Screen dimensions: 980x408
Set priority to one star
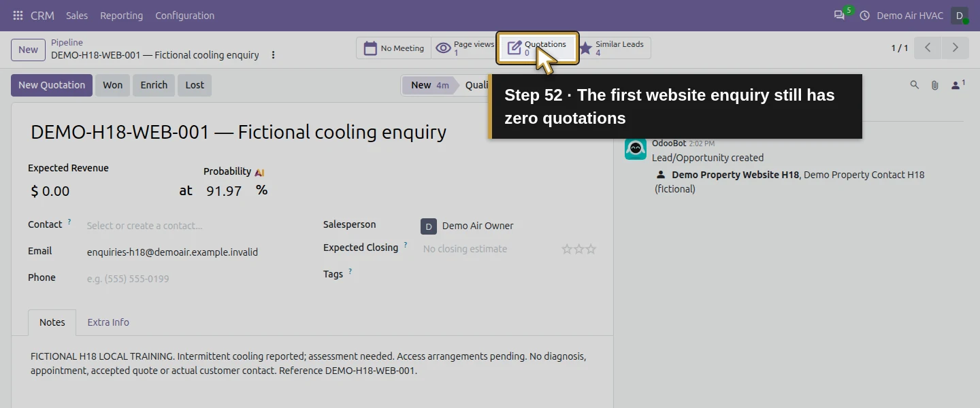[566, 249]
